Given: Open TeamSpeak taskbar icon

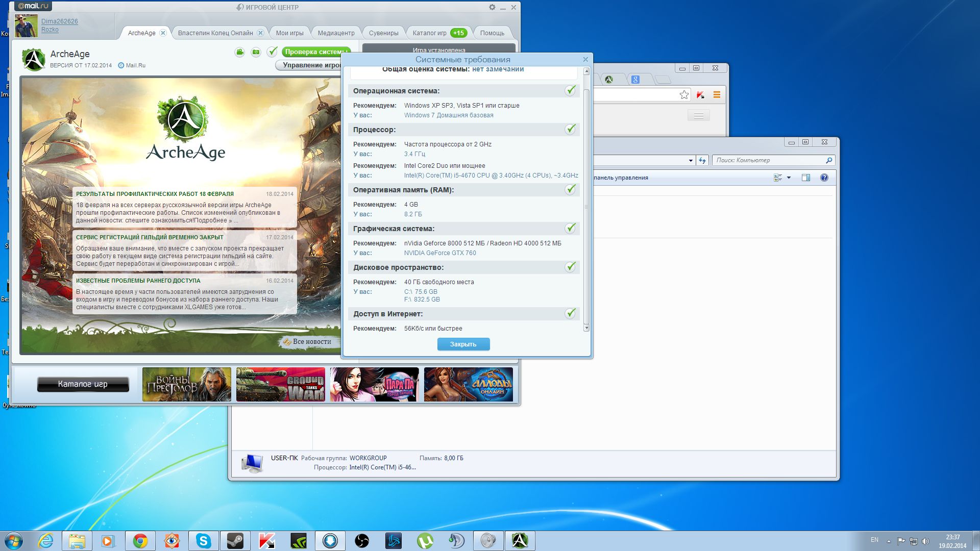Looking at the screenshot, I should coord(457,541).
